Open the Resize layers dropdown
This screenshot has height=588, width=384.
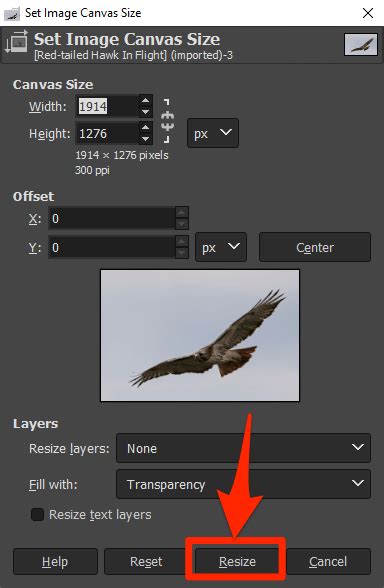coord(243,448)
